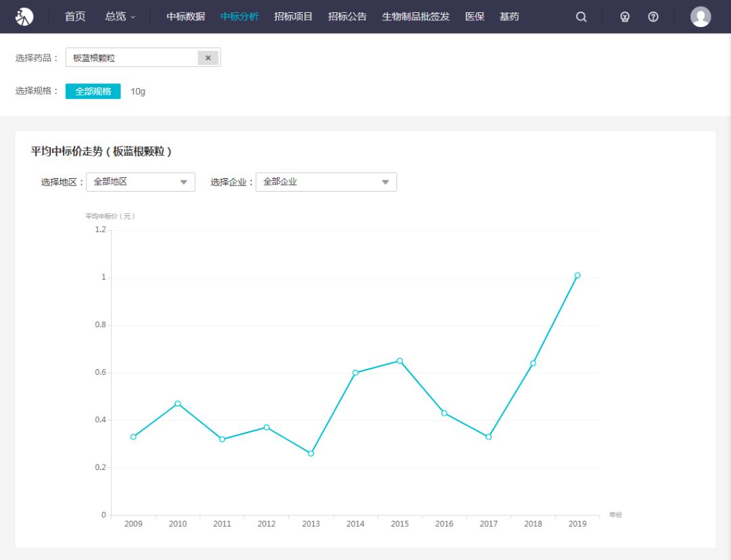Viewport: 731px width, 560px height.
Task: Click the lightbulb tips icon
Action: pyautogui.click(x=625, y=17)
